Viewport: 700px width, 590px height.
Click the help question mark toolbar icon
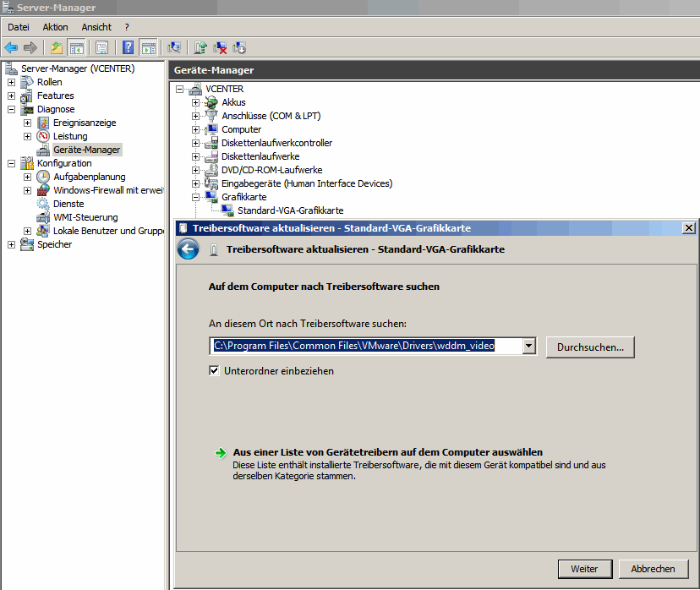tap(129, 47)
